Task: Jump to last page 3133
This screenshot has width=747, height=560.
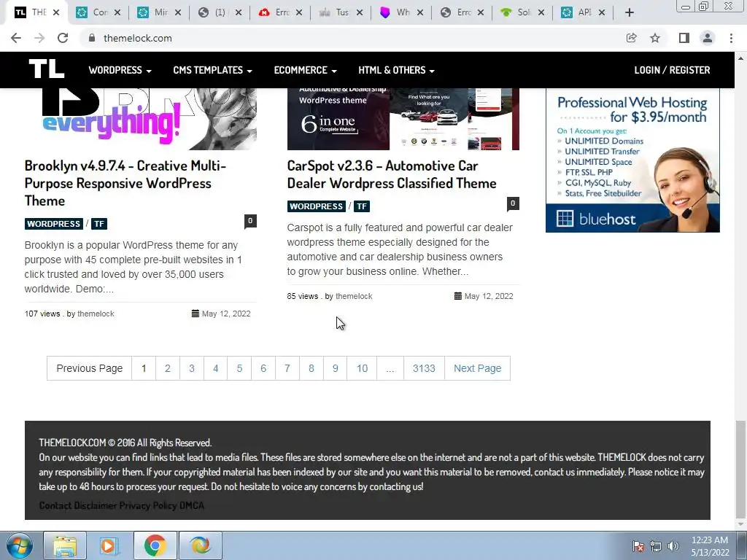Action: [x=424, y=368]
